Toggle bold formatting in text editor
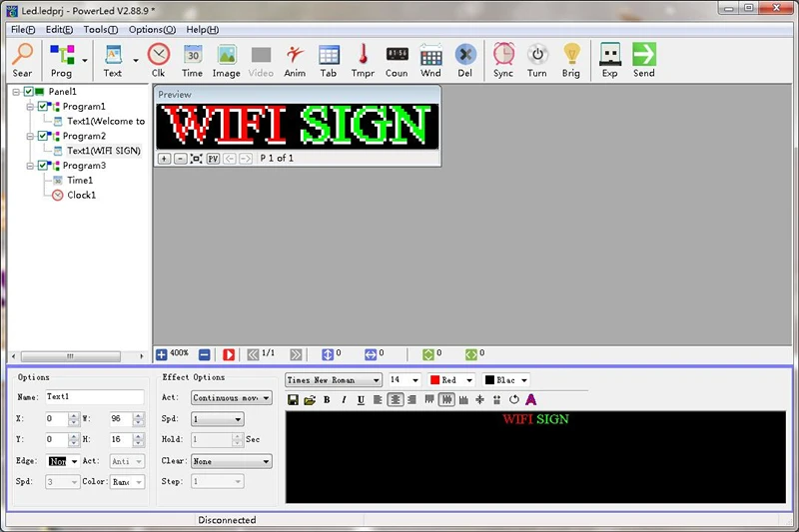 click(x=327, y=400)
